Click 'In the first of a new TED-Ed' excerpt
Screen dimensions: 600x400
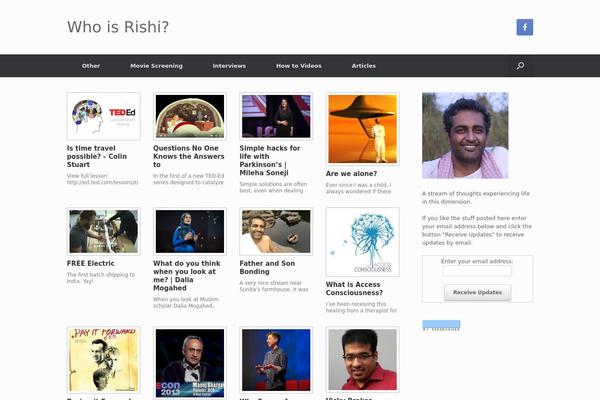click(189, 179)
